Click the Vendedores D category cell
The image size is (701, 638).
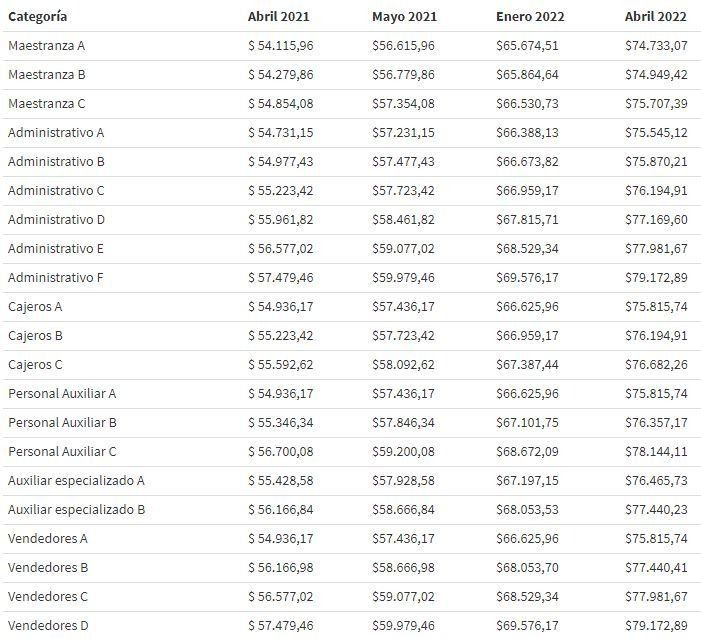[x=48, y=626]
